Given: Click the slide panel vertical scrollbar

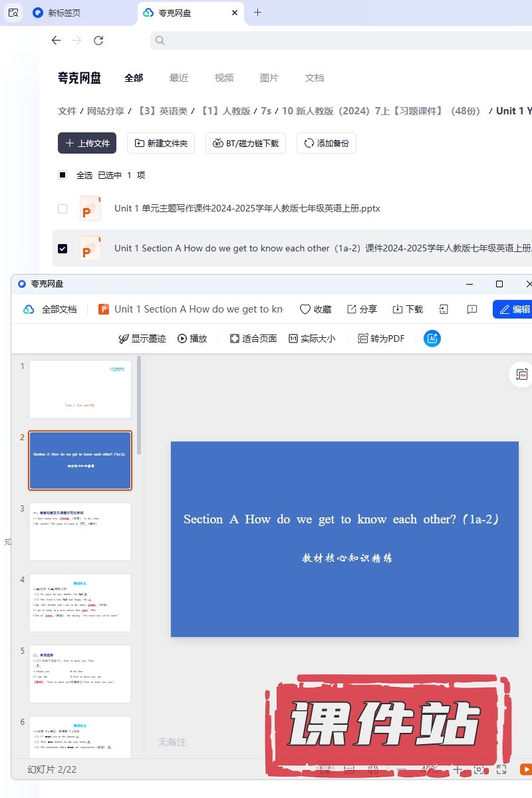Looking at the screenshot, I should click(x=139, y=406).
